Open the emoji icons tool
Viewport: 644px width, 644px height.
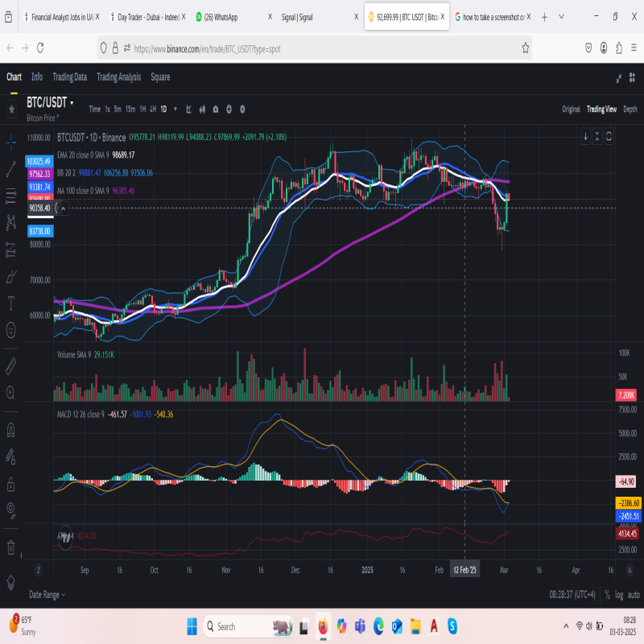tap(11, 330)
